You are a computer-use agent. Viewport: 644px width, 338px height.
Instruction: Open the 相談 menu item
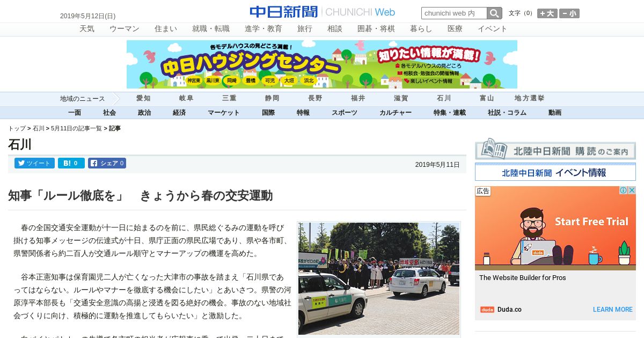pos(335,29)
